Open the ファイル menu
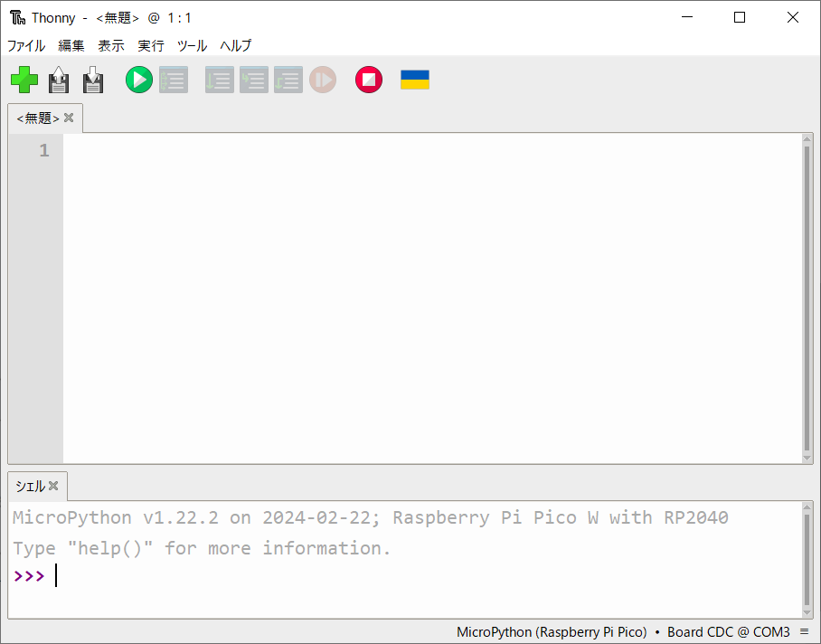821x644 pixels. (26, 45)
